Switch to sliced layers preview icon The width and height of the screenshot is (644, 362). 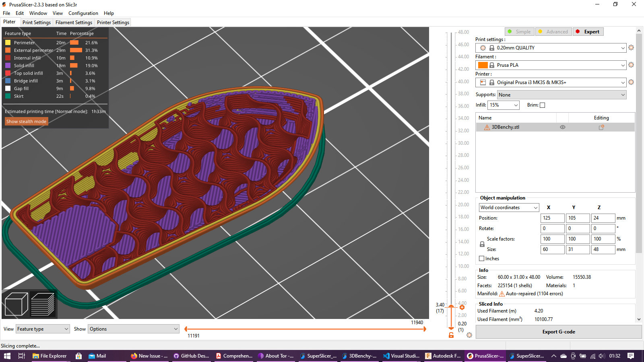[x=43, y=304]
